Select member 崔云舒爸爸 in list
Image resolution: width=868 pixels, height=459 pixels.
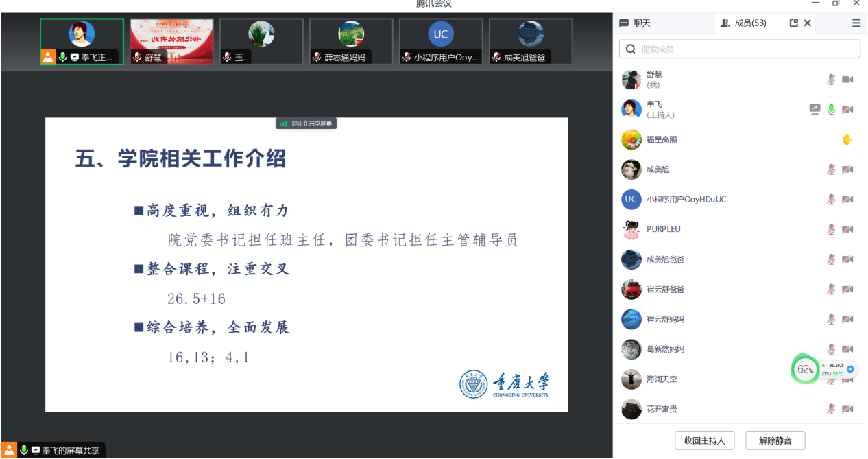point(740,290)
